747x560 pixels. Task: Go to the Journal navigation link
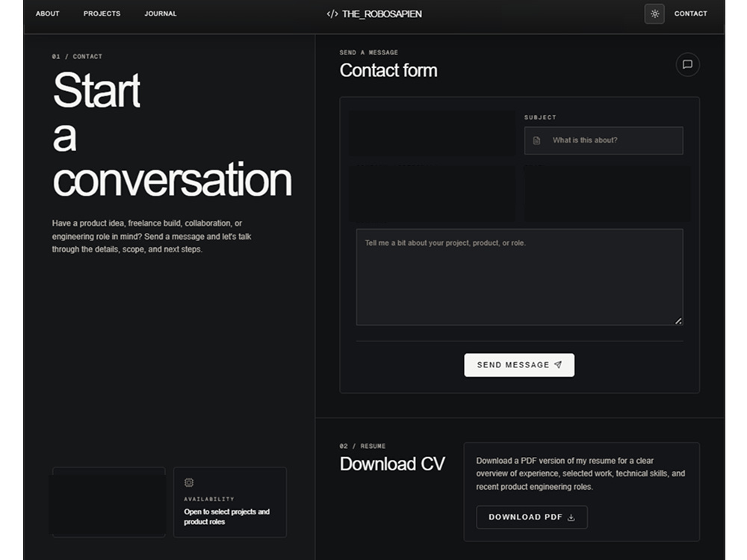161,13
